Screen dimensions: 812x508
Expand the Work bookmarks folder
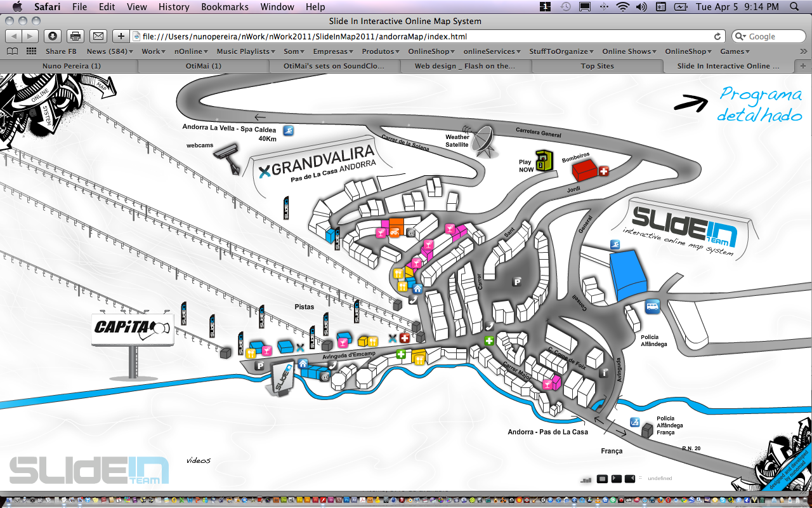click(x=154, y=51)
